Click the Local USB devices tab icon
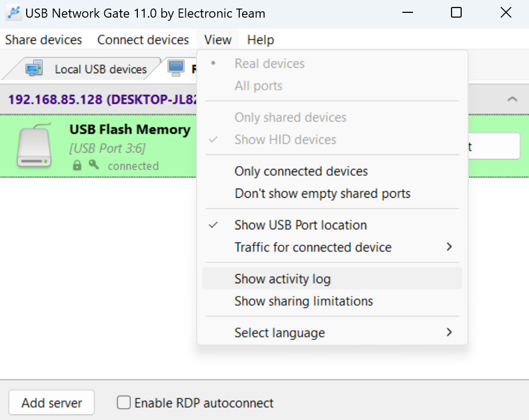Image resolution: width=529 pixels, height=420 pixels. (35, 68)
